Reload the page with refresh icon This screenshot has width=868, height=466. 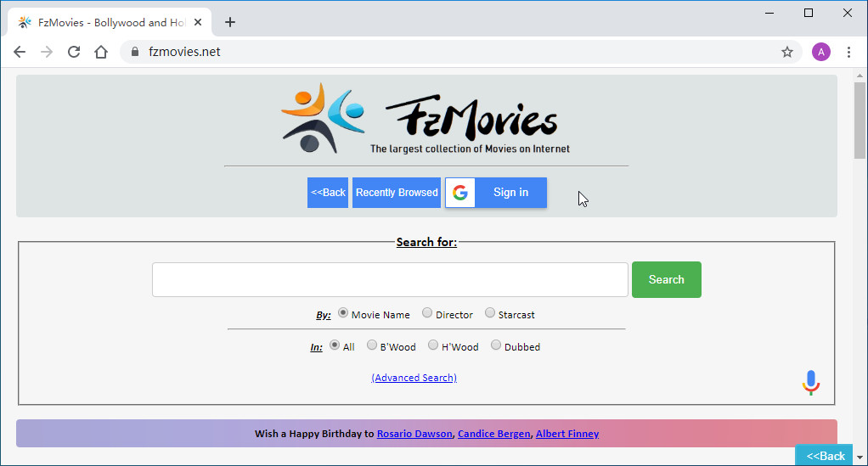click(74, 52)
